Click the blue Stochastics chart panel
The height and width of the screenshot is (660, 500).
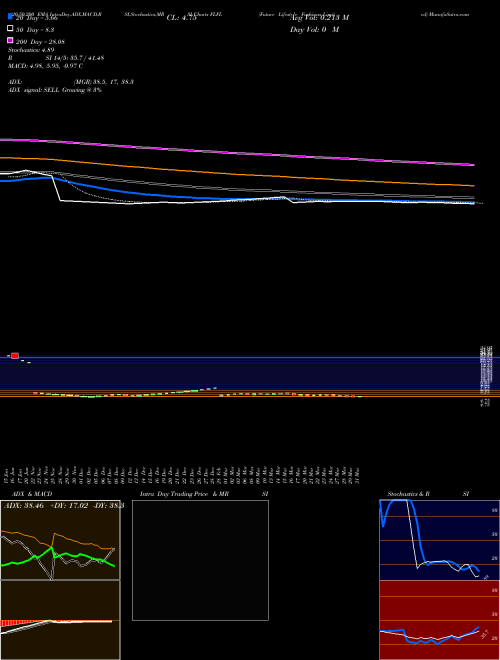(439, 540)
